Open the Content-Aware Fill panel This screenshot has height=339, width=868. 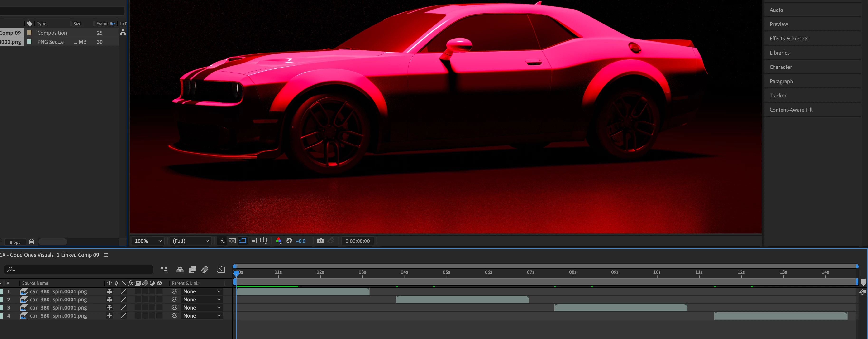click(791, 110)
